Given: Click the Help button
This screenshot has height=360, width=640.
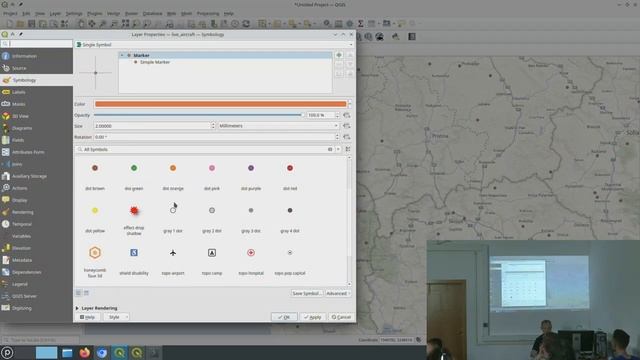Looking at the screenshot, I should [x=88, y=317].
